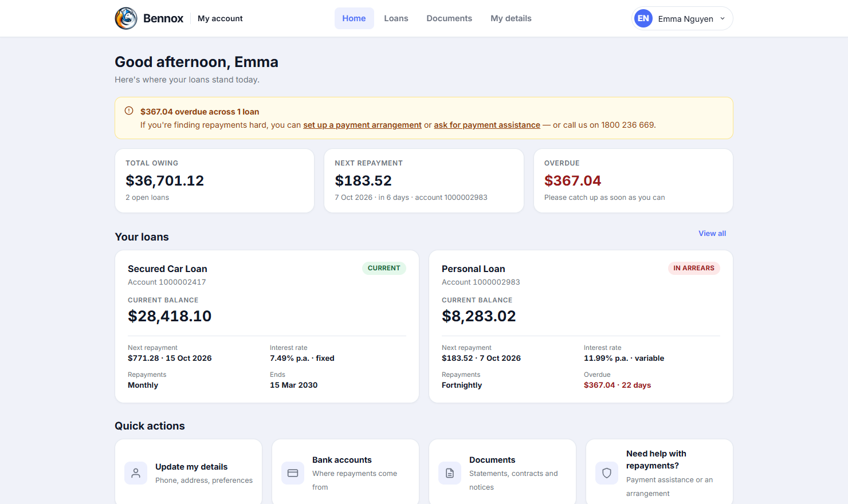Image resolution: width=848 pixels, height=504 pixels.
Task: Click the CURRENT status badge
Action: coord(384,268)
